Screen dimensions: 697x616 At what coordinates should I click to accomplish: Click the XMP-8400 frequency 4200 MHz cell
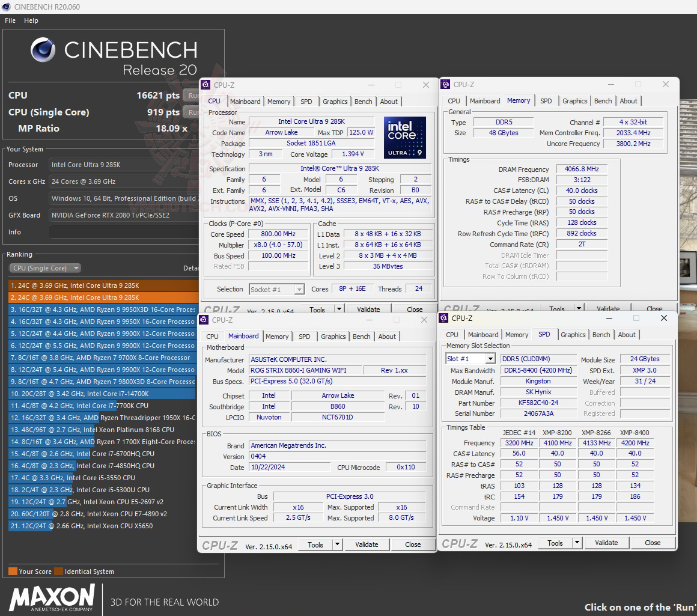635,443
